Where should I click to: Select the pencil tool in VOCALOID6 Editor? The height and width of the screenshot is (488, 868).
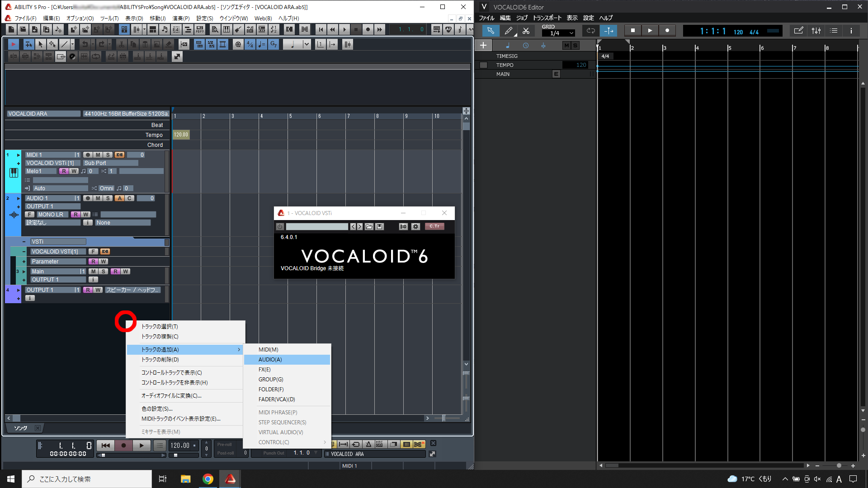click(x=509, y=30)
